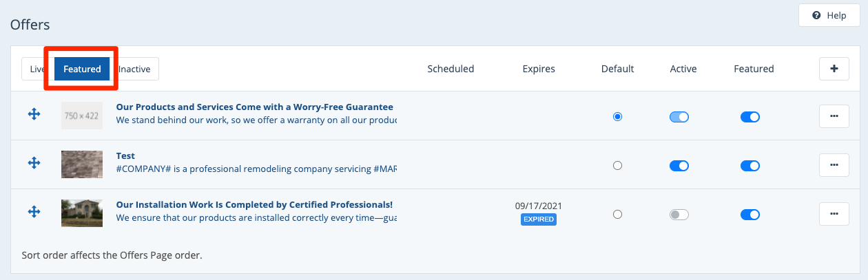Disable Featured toggle on Test offer

point(750,165)
